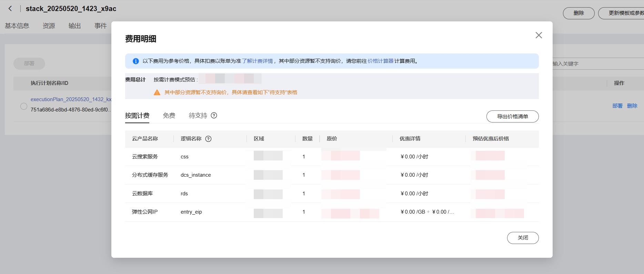Click the entry_eip logical name cell
The height and width of the screenshot is (274, 644).
click(191, 212)
